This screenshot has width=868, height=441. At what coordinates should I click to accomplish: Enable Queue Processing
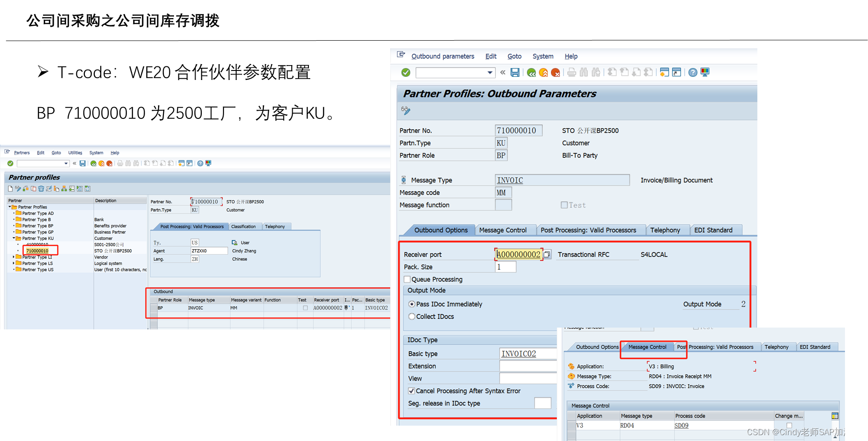pyautogui.click(x=407, y=279)
